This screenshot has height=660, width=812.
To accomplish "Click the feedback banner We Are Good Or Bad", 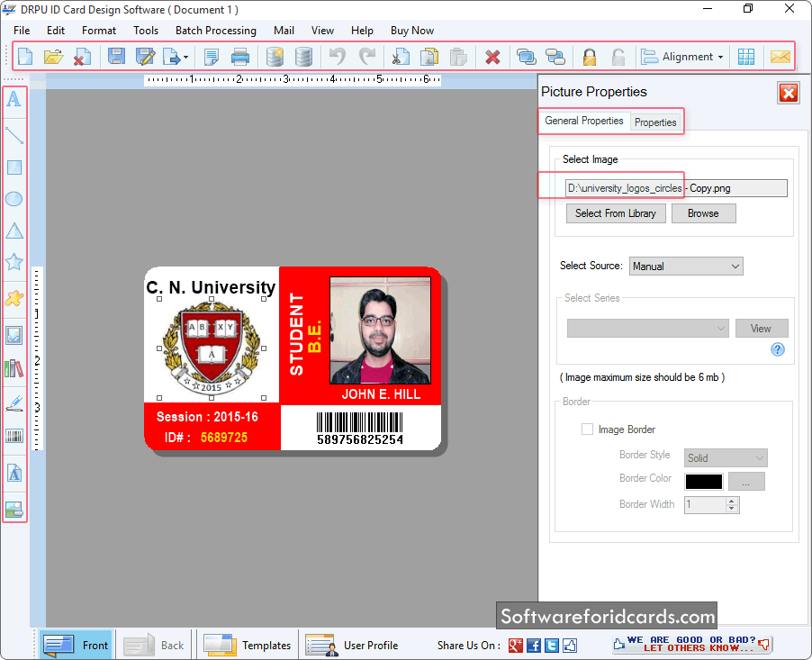I will (x=692, y=644).
